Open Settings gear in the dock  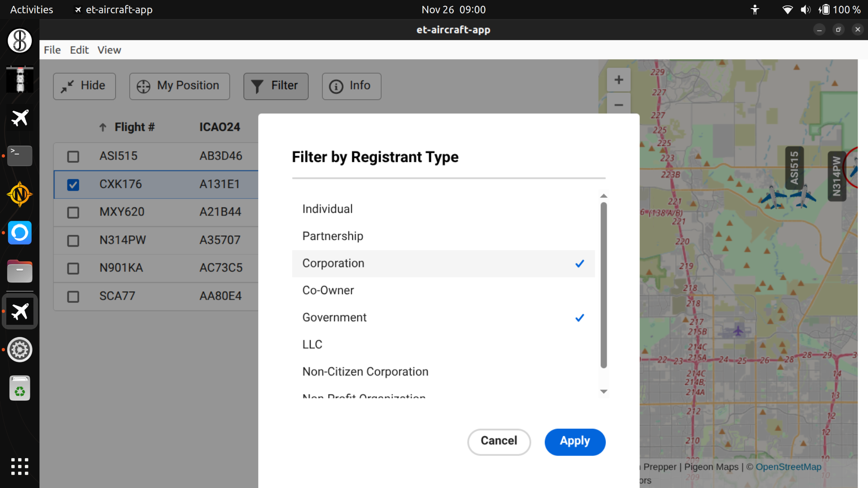[x=20, y=349]
